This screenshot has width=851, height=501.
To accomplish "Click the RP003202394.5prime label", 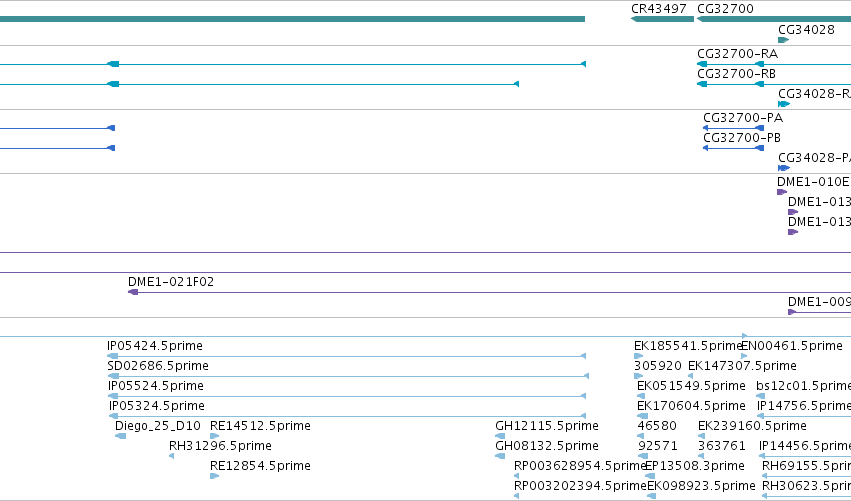I will [x=580, y=486].
